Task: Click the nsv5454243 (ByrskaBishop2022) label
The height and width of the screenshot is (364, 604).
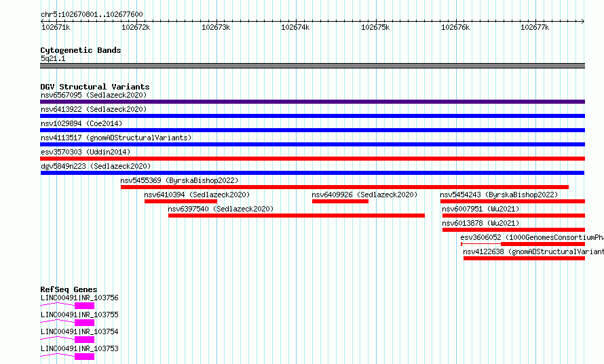Action: point(499,195)
